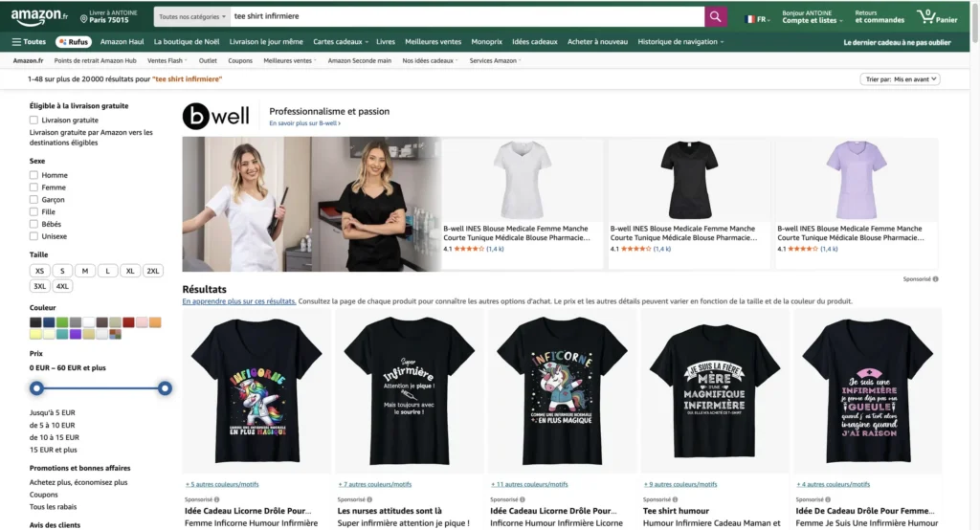The height and width of the screenshot is (530, 980).
Task: Enable the Livraison gratuite checkbox
Action: point(34,121)
